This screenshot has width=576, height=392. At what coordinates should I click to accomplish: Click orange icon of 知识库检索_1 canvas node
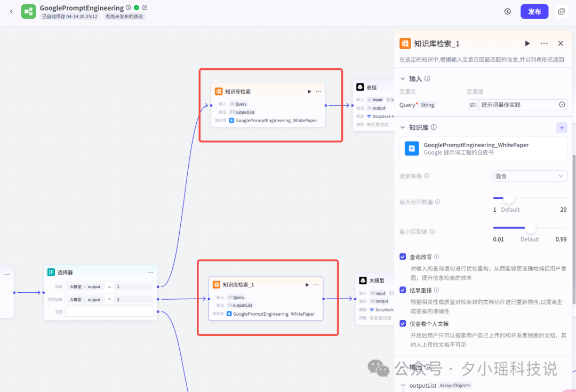coord(217,285)
